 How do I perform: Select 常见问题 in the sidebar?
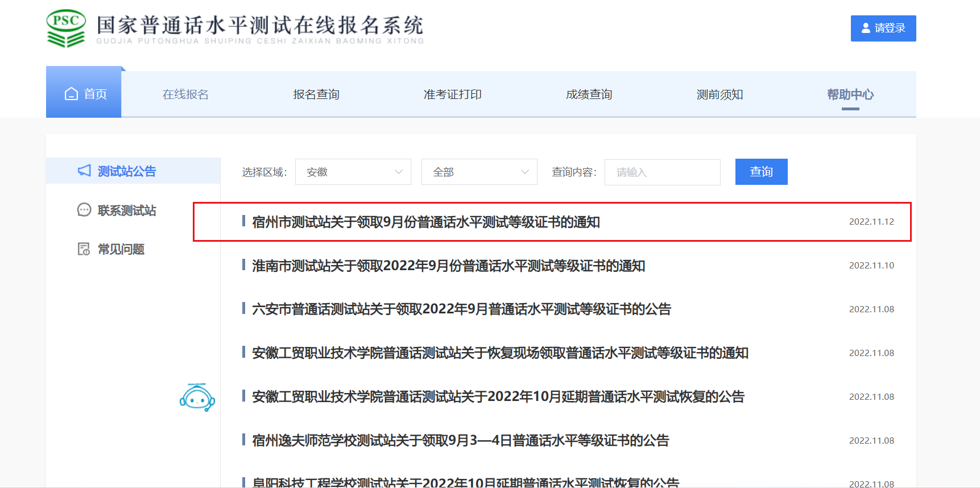pyautogui.click(x=121, y=249)
